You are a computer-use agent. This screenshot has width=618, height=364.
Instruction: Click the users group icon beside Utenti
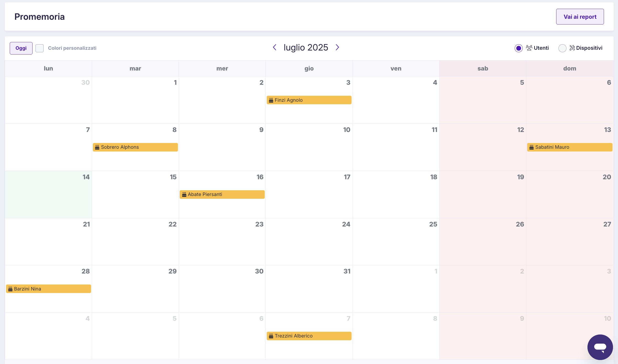tap(529, 48)
